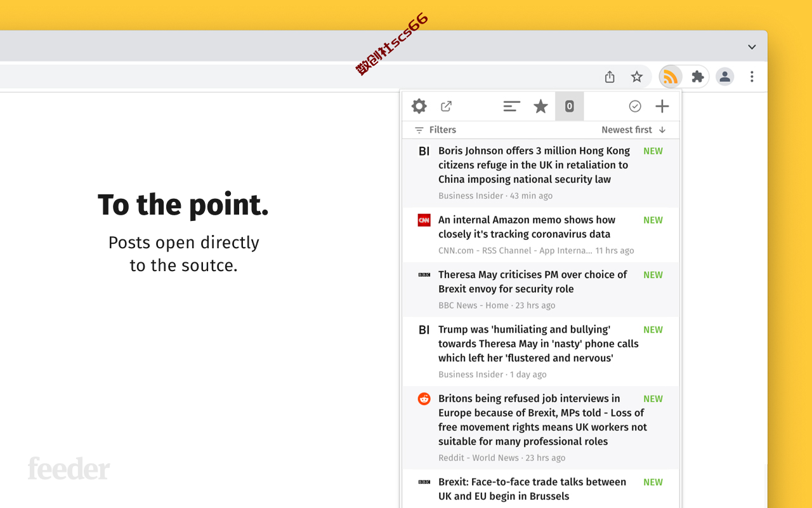Click BBC logo on Brexit trade talks post

pyautogui.click(x=424, y=483)
